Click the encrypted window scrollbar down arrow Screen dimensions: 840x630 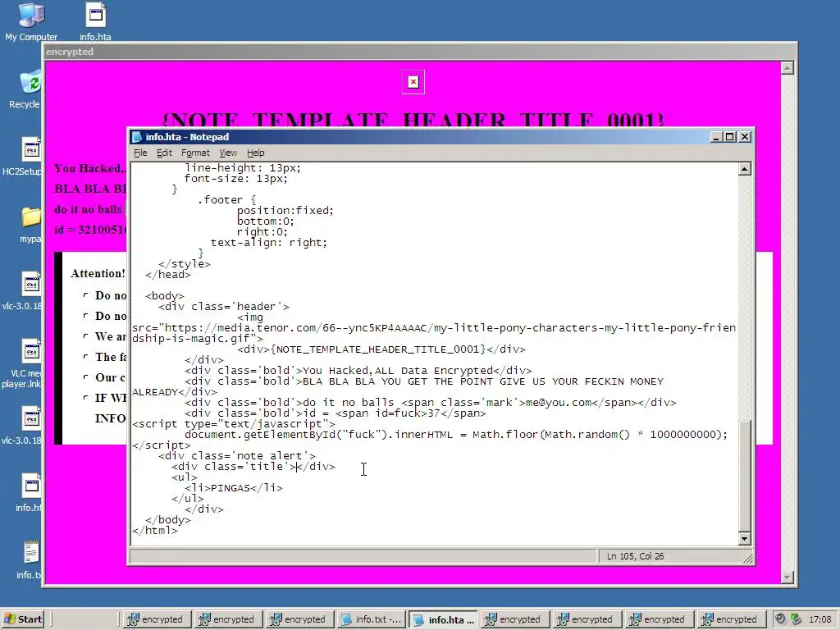787,577
